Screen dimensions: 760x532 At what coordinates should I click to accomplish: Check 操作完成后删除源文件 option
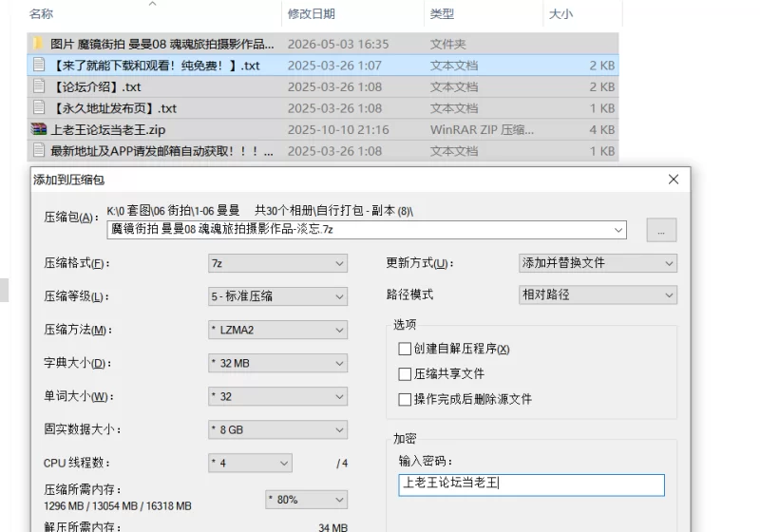(x=405, y=399)
